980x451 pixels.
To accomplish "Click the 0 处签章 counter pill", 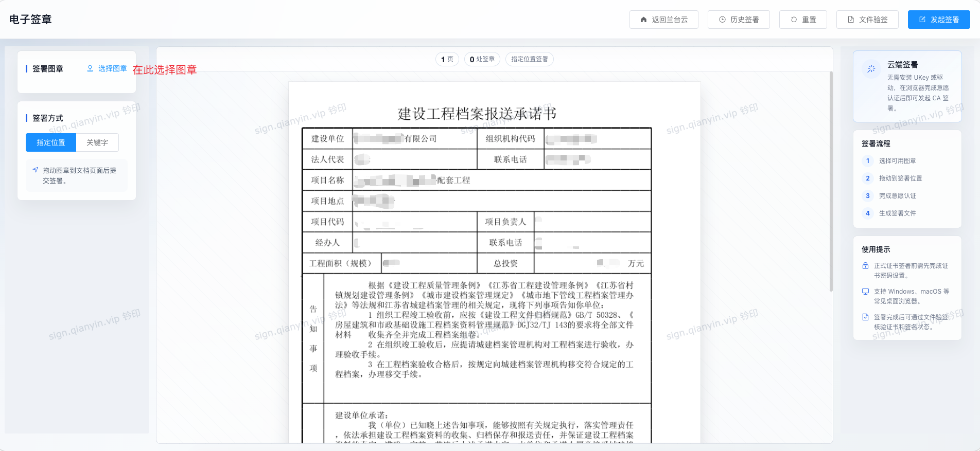I will [x=482, y=59].
